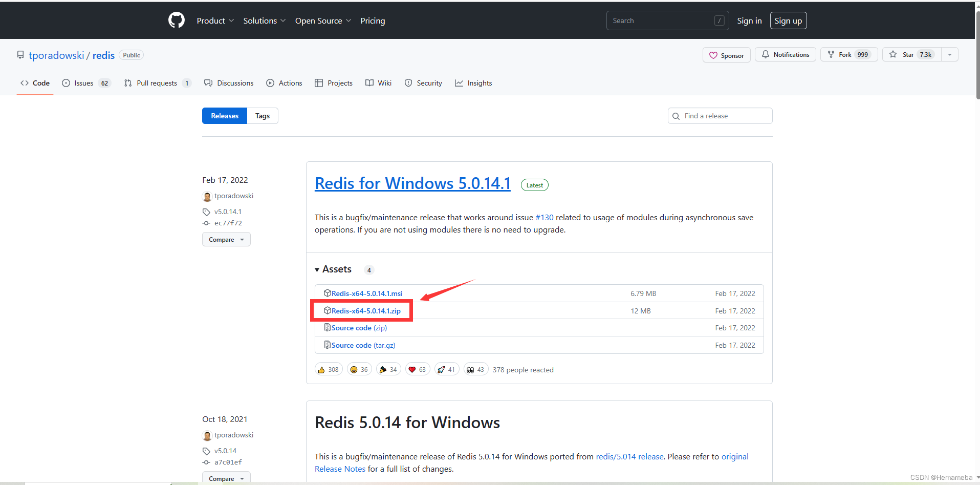Viewport: 980px width, 485px height.
Task: Open the Insights tab
Action: coord(473,83)
